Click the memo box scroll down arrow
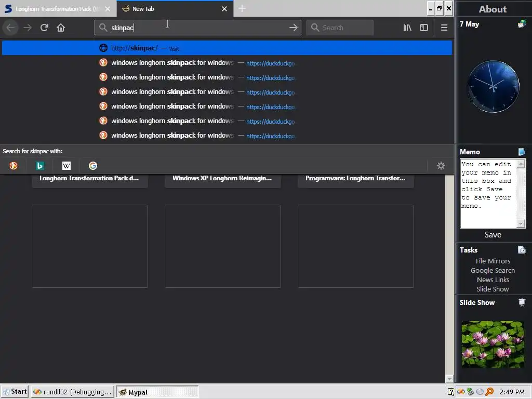 pyautogui.click(x=521, y=223)
